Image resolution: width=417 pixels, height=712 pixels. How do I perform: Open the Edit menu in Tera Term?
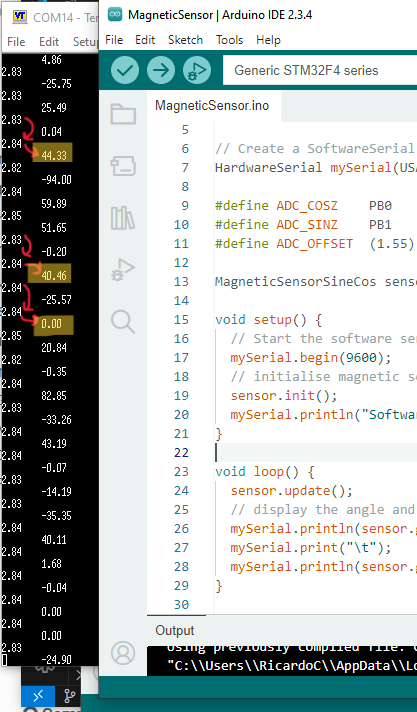click(49, 42)
